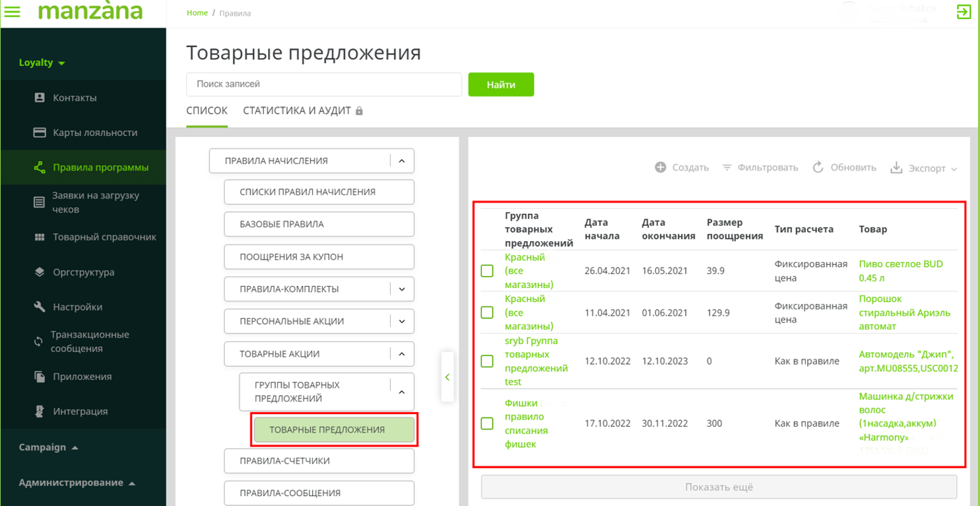Image resolution: width=980 pixels, height=506 pixels.
Task: Click the Настройки wrench icon
Action: (40, 307)
